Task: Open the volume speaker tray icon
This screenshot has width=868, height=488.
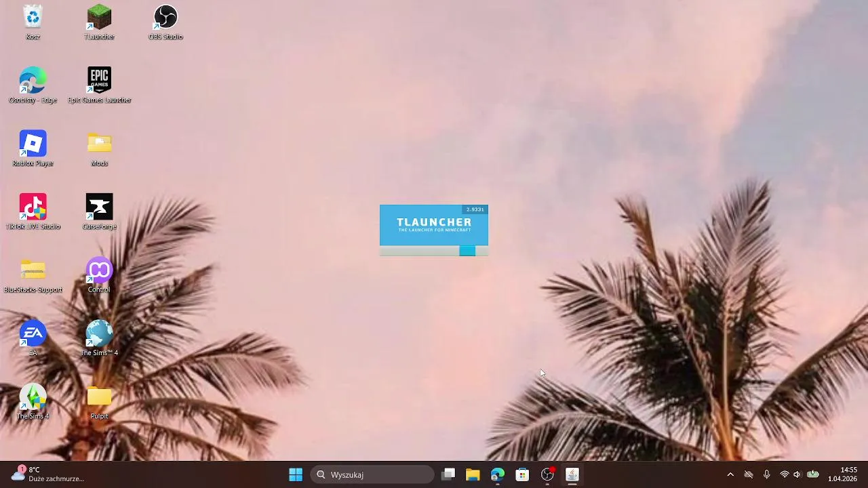Action: (797, 474)
